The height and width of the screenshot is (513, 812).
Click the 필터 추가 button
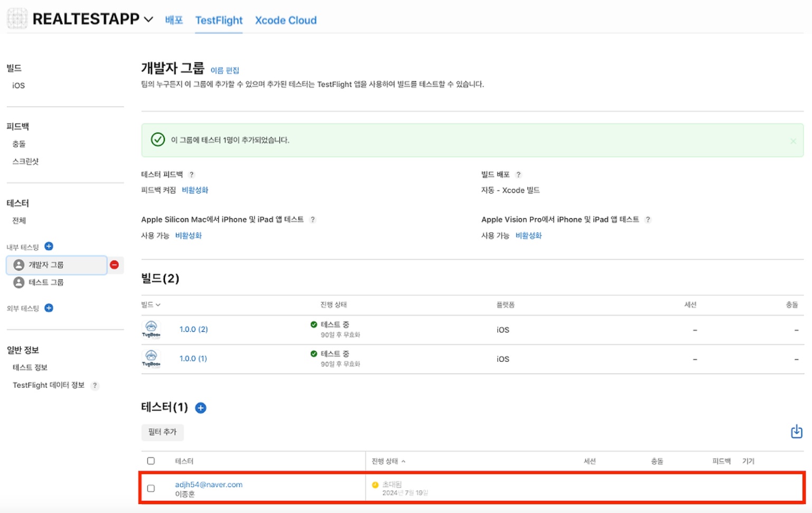click(x=163, y=432)
